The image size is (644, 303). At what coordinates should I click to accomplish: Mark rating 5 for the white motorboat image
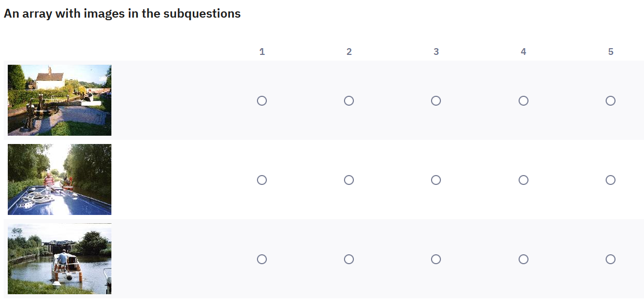(610, 259)
